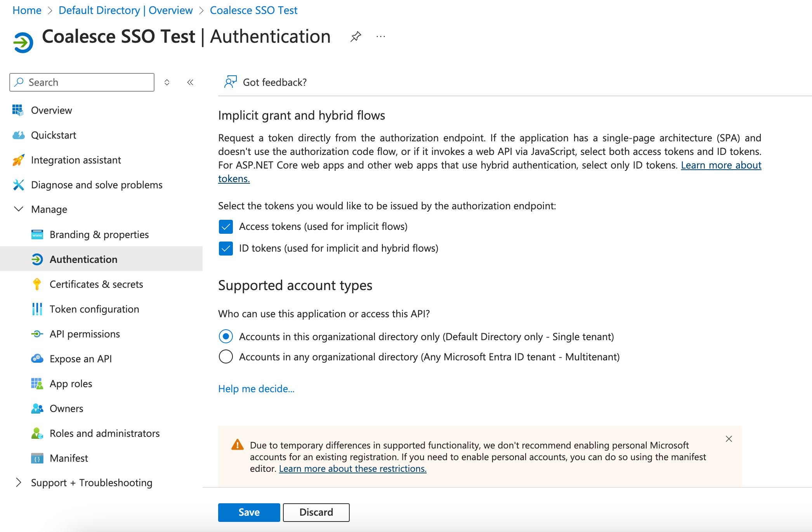This screenshot has width=812, height=532.
Task: Collapse the sidebar with the double-chevron
Action: [x=190, y=82]
